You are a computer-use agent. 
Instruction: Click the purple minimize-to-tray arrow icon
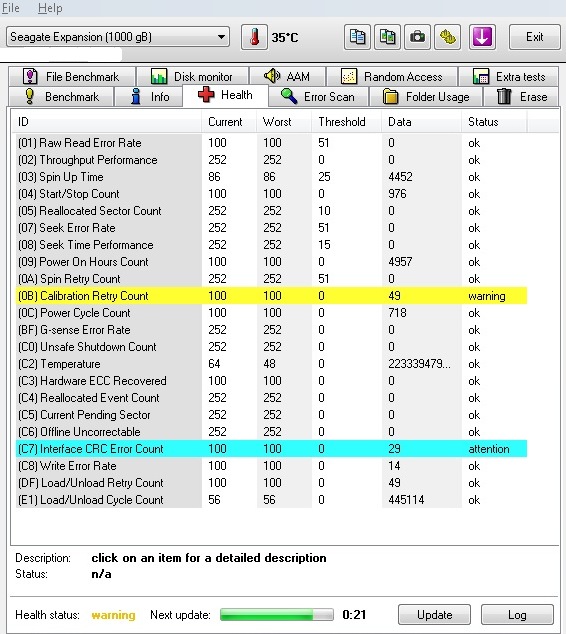click(x=482, y=37)
